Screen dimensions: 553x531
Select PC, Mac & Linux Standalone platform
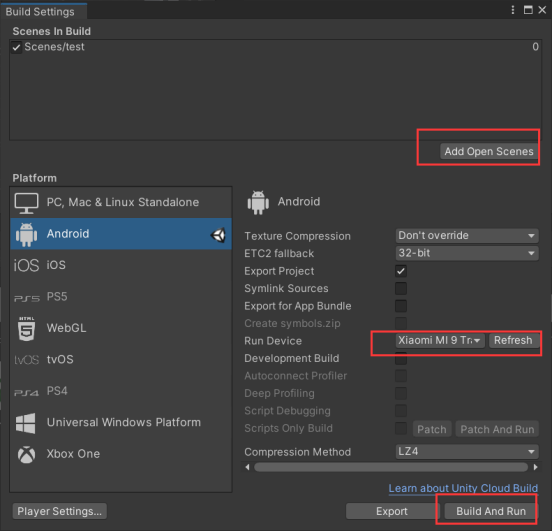point(121,203)
